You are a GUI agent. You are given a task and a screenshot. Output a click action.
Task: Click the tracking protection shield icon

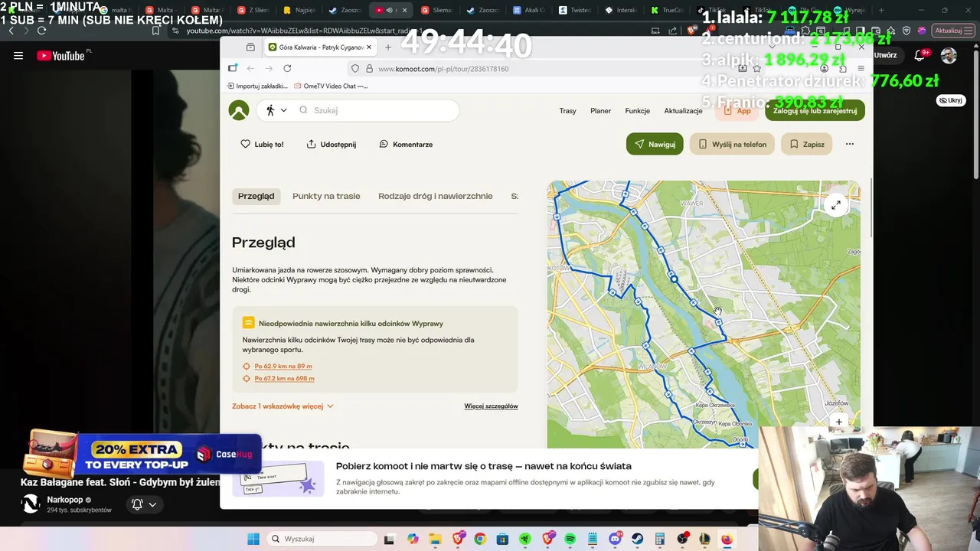coord(354,69)
